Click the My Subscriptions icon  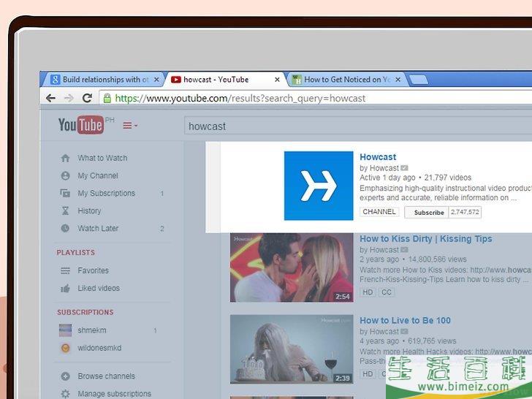point(65,194)
